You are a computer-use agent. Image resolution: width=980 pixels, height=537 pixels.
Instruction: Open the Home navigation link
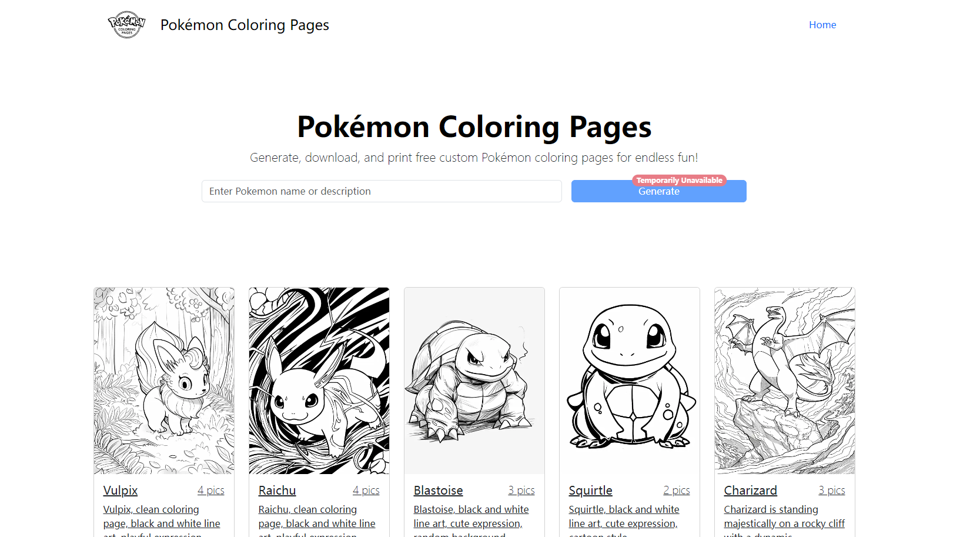pyautogui.click(x=822, y=25)
